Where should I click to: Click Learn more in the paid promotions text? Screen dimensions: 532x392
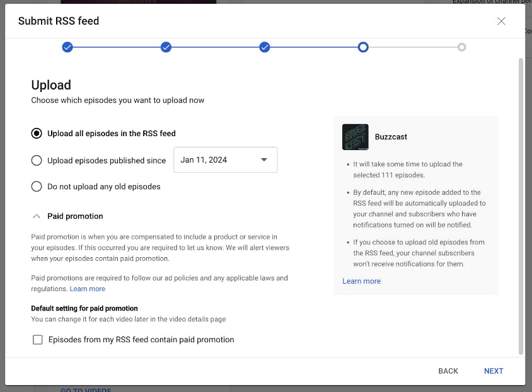tap(88, 289)
